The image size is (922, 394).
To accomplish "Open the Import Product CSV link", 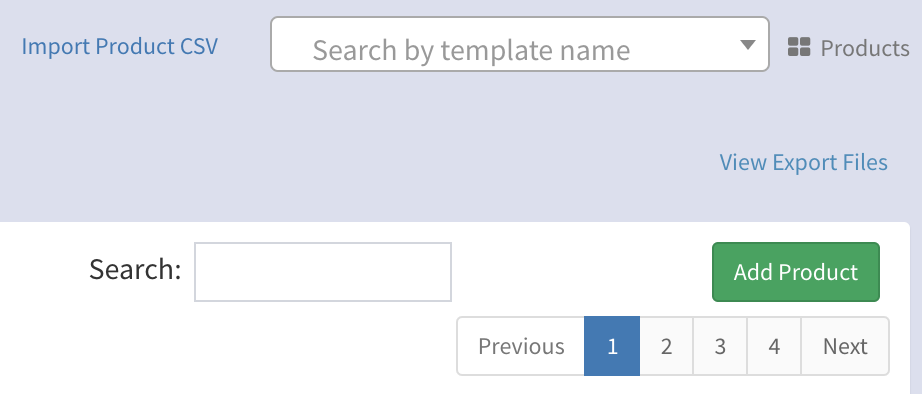I will click(x=119, y=46).
